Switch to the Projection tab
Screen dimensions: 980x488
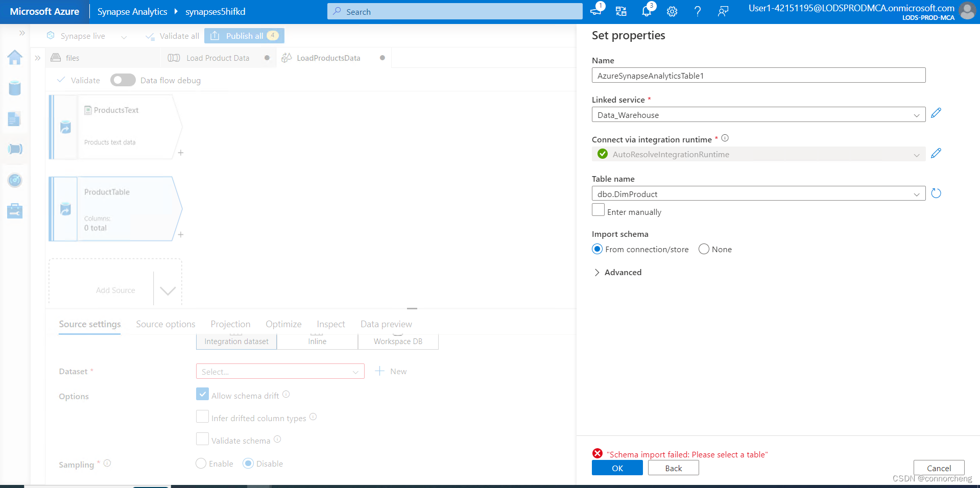pyautogui.click(x=230, y=324)
